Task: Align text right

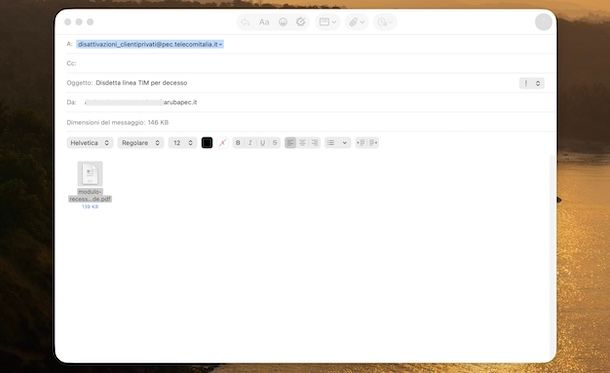Action: click(x=314, y=143)
